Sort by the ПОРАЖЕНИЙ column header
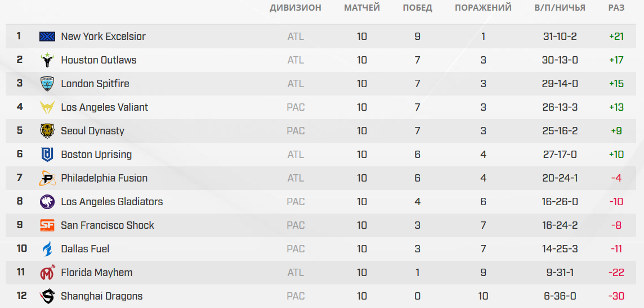The height and width of the screenshot is (308, 644). (483, 8)
